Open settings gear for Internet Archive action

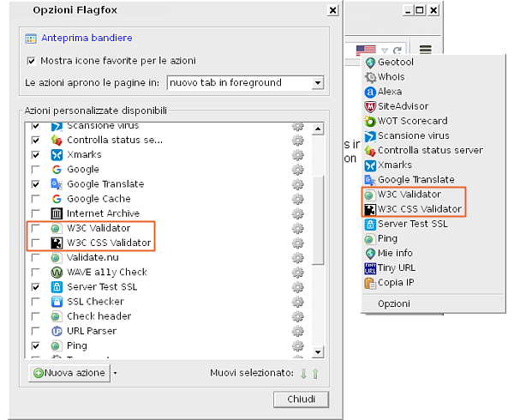[x=297, y=213]
